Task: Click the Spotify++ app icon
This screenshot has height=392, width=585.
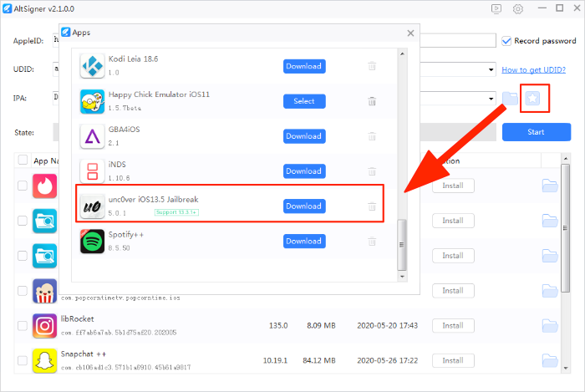Action: pos(92,242)
